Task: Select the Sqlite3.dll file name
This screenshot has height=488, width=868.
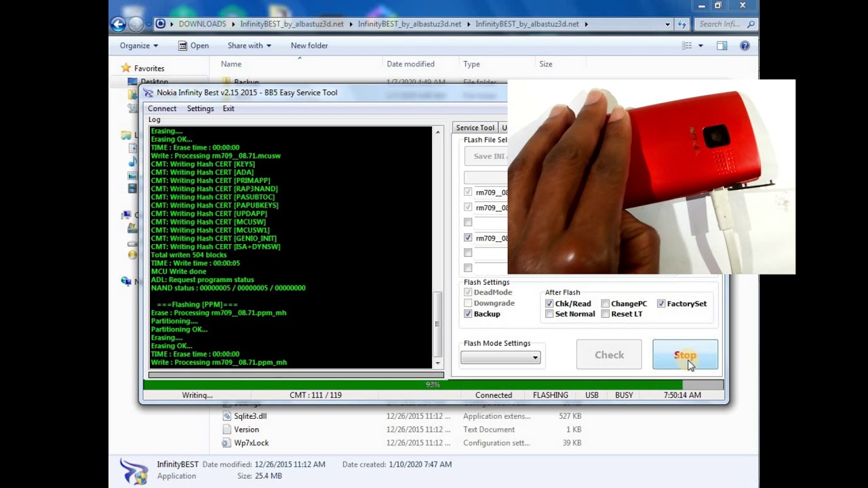Action: pos(250,416)
